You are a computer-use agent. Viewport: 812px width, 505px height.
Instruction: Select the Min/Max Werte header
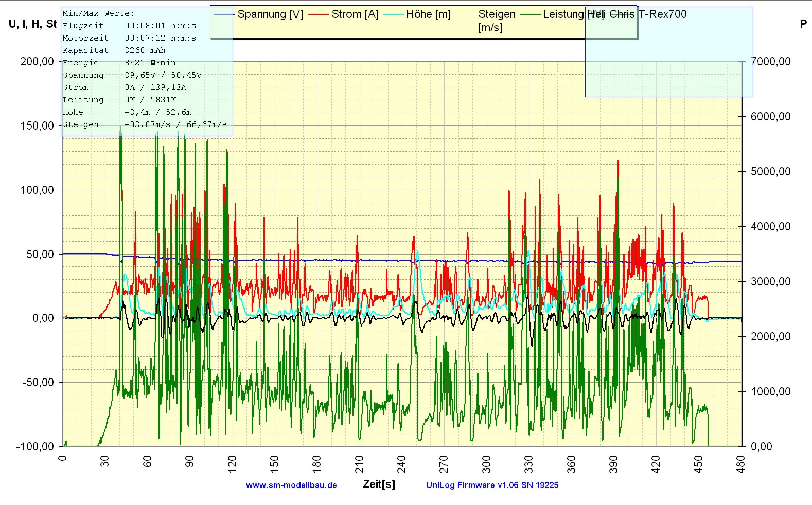point(98,13)
